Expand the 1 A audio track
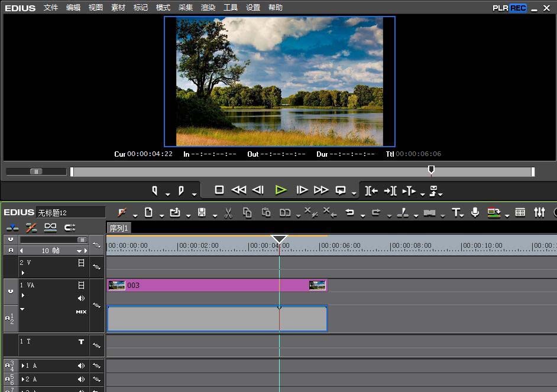 click(x=22, y=365)
